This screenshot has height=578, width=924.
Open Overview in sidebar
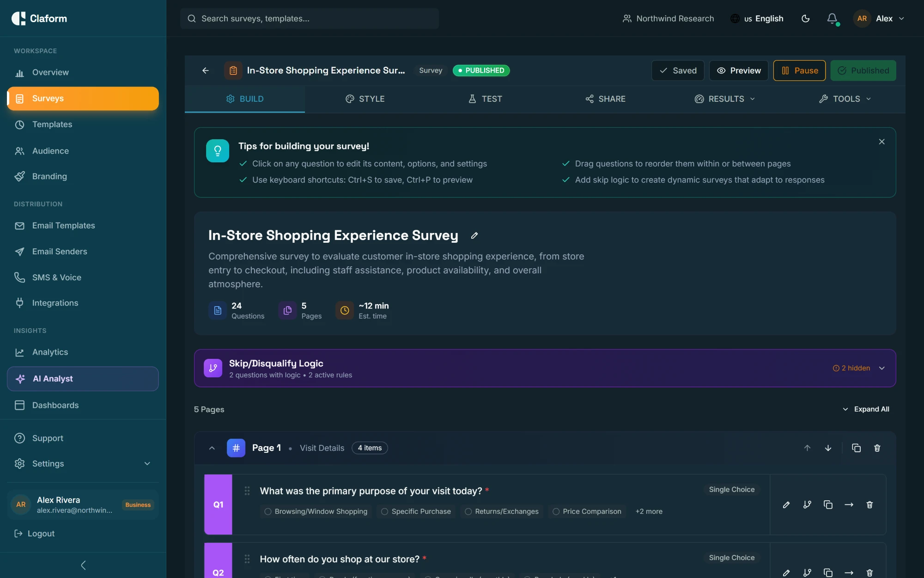pyautogui.click(x=83, y=73)
